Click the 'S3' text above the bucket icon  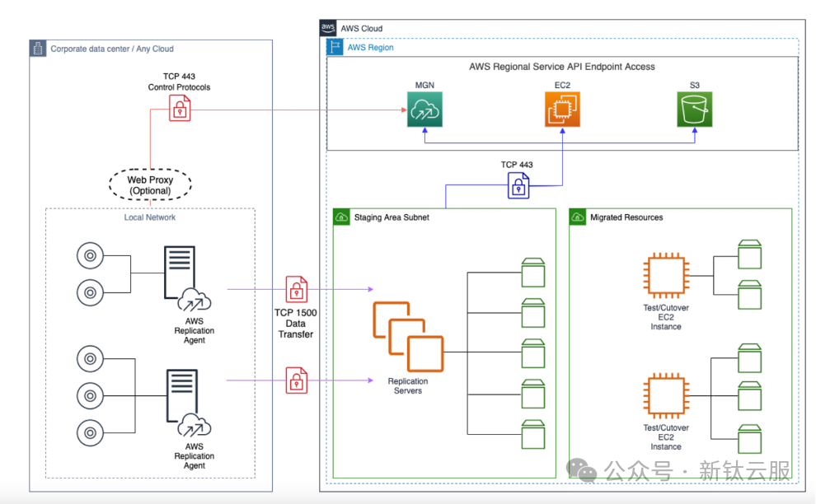(x=695, y=86)
